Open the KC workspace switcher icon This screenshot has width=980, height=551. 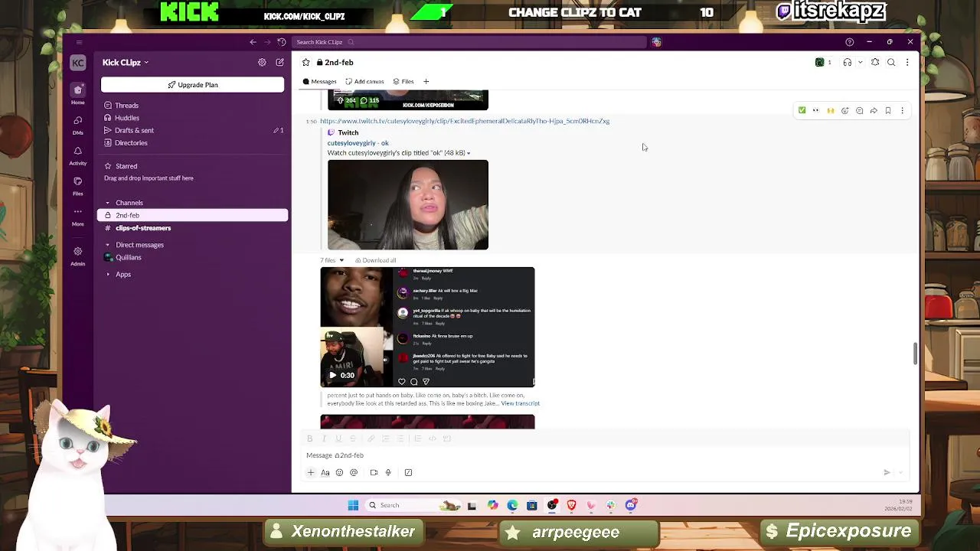coord(77,63)
